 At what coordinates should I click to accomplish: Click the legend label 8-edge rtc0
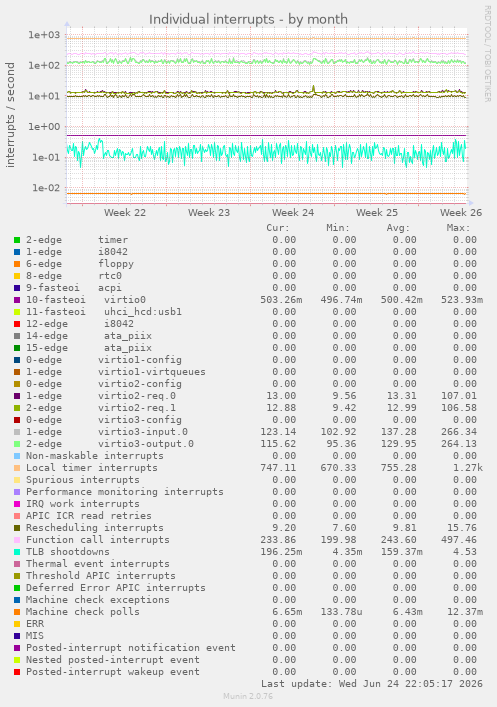(x=74, y=276)
